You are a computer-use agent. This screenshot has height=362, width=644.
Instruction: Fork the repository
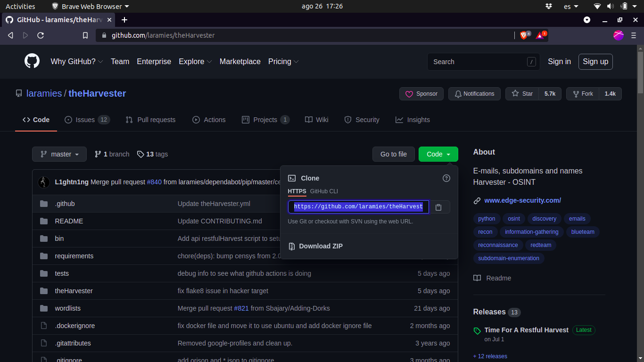pos(583,94)
